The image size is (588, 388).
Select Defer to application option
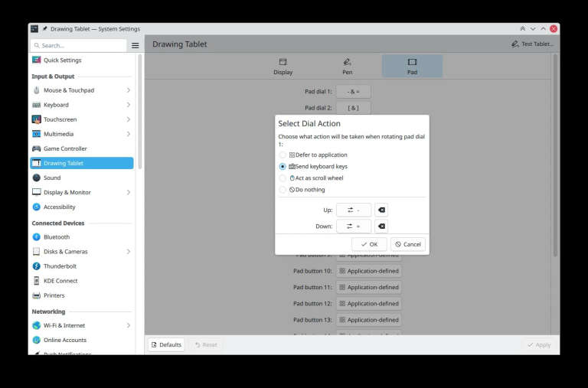click(283, 155)
